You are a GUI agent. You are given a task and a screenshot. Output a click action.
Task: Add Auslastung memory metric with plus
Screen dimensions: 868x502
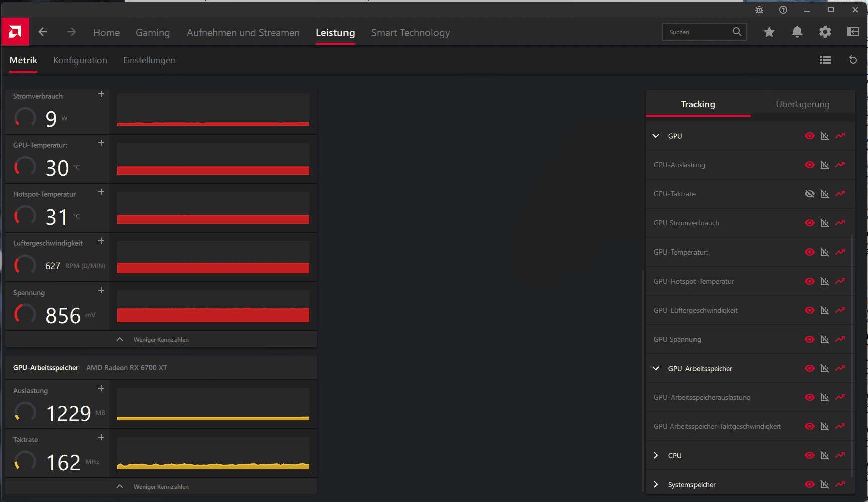(x=101, y=388)
